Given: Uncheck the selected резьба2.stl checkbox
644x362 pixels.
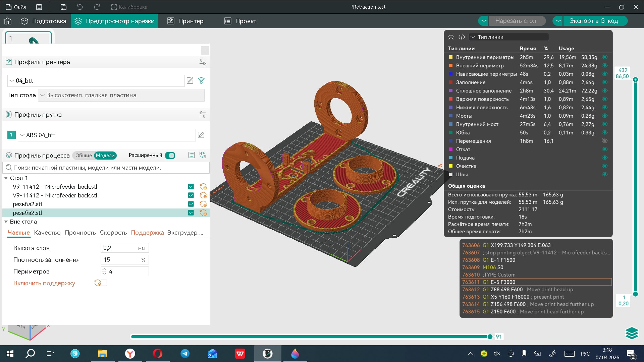Looking at the screenshot, I should tap(191, 213).
